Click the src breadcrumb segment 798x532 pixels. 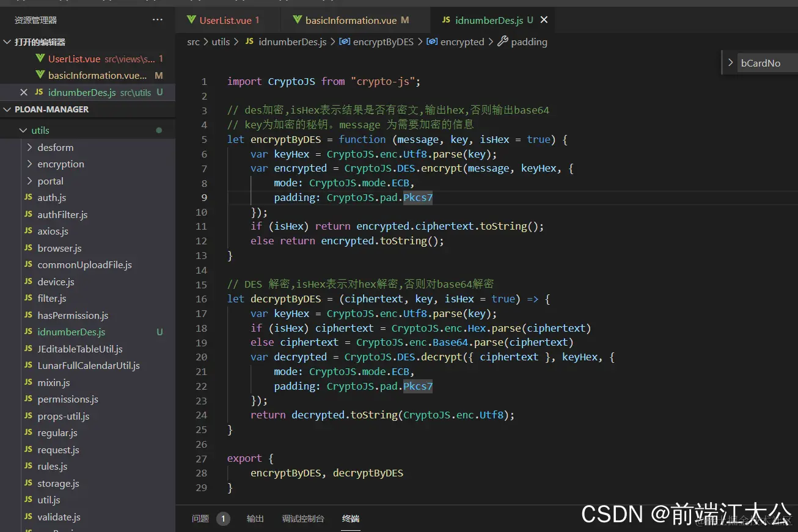(193, 42)
